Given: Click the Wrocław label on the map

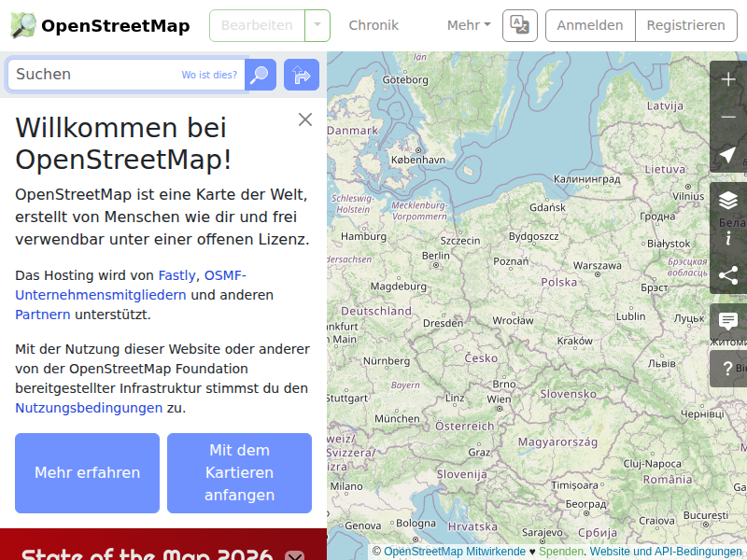Looking at the screenshot, I should point(513,320).
